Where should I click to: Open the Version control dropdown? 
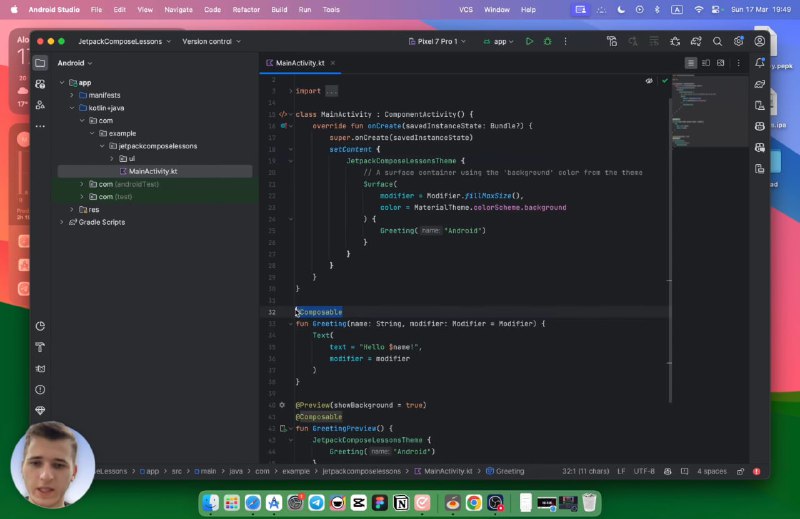(x=211, y=41)
